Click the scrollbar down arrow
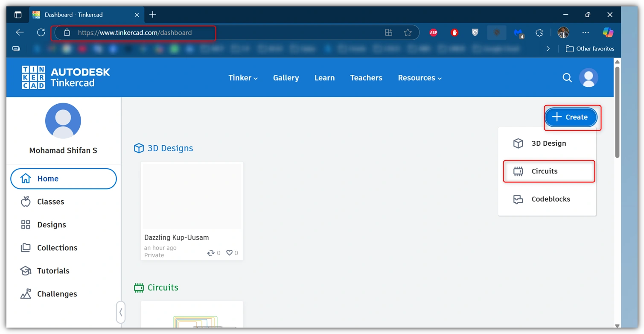 click(x=617, y=326)
